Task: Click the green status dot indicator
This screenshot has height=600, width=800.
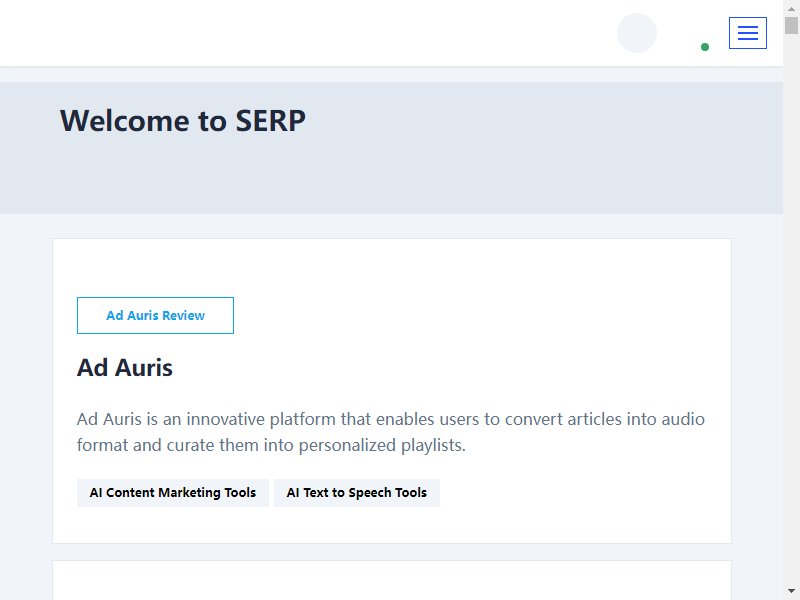Action: coord(705,47)
